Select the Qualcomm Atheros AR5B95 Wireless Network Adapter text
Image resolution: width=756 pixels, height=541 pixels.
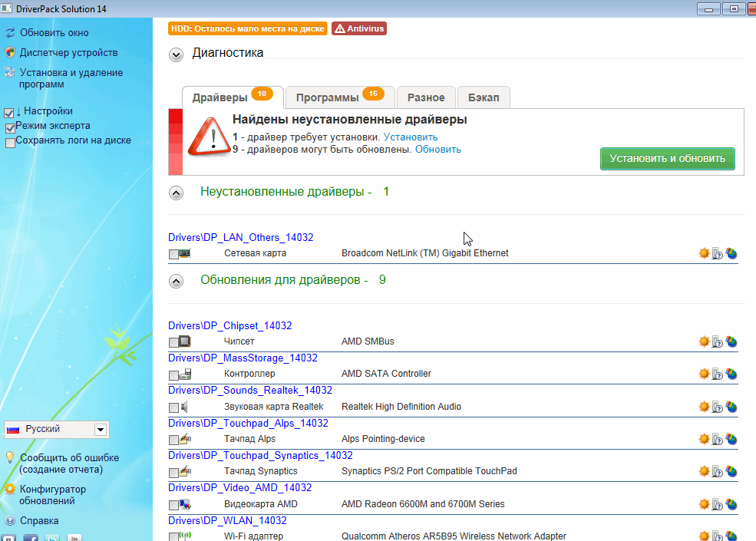pyautogui.click(x=454, y=536)
